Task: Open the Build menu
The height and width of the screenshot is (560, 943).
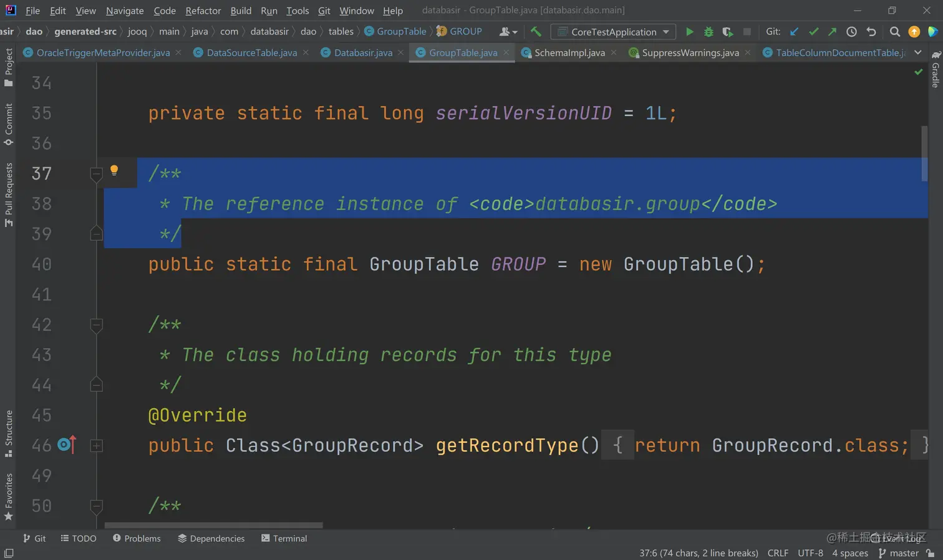Action: coord(241,11)
